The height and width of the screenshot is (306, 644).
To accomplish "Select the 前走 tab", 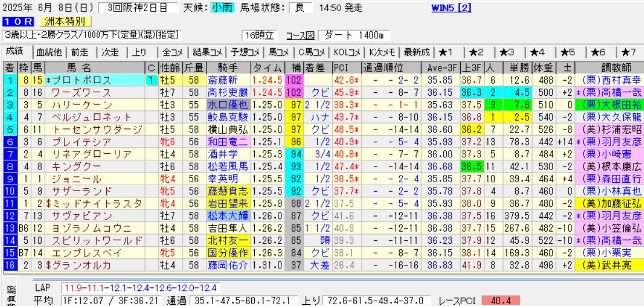I will tap(81, 52).
